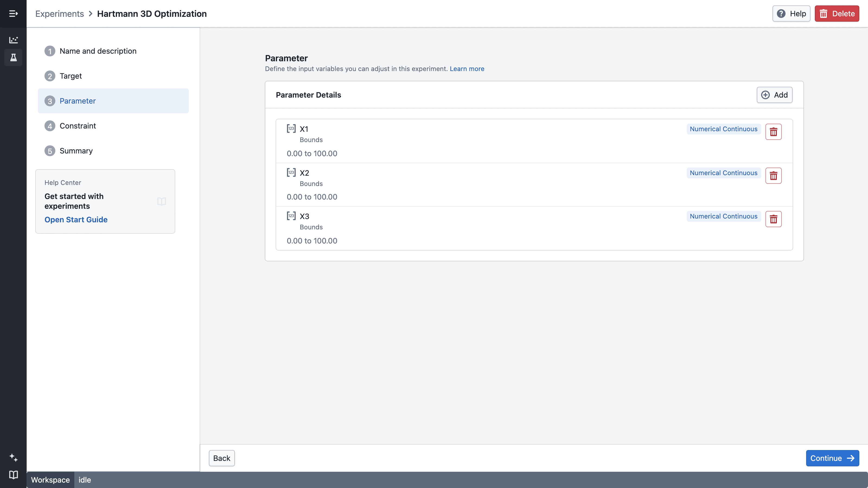Go to the Summary step
Viewport: 868px width, 488px height.
point(113,151)
